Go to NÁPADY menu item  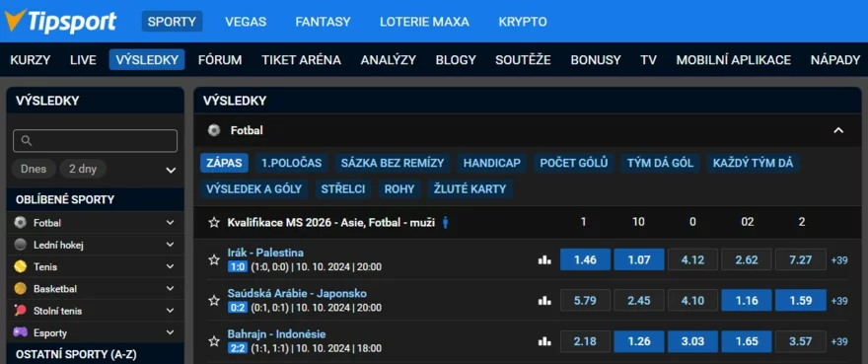(x=835, y=60)
